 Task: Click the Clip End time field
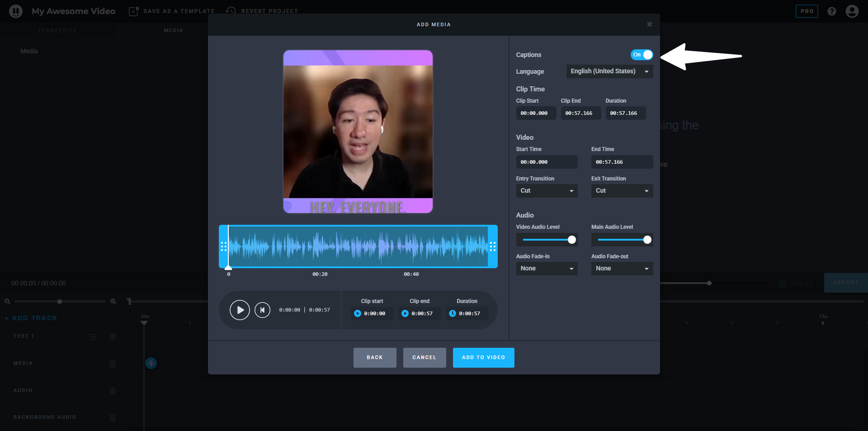point(580,113)
